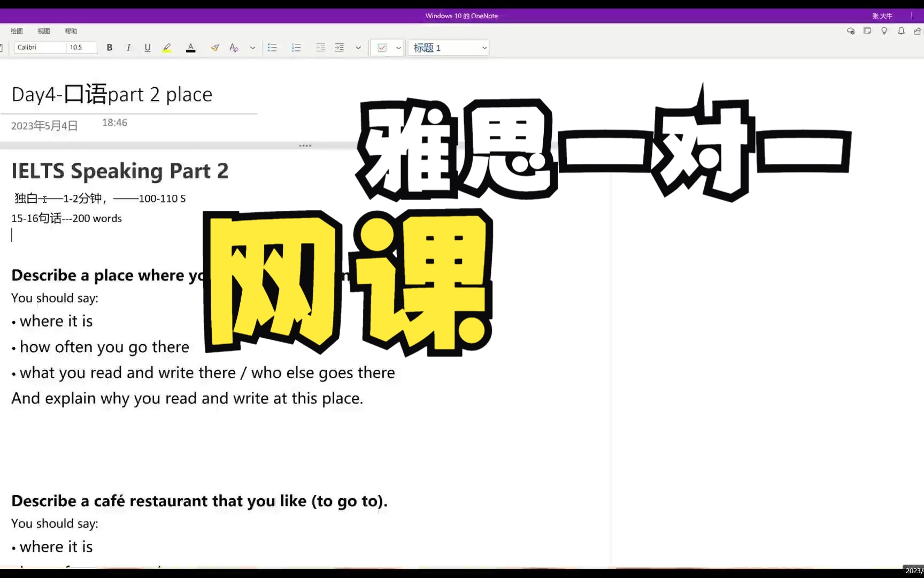This screenshot has width=924, height=578.
Task: Click the note container handle dots
Action: [x=305, y=146]
